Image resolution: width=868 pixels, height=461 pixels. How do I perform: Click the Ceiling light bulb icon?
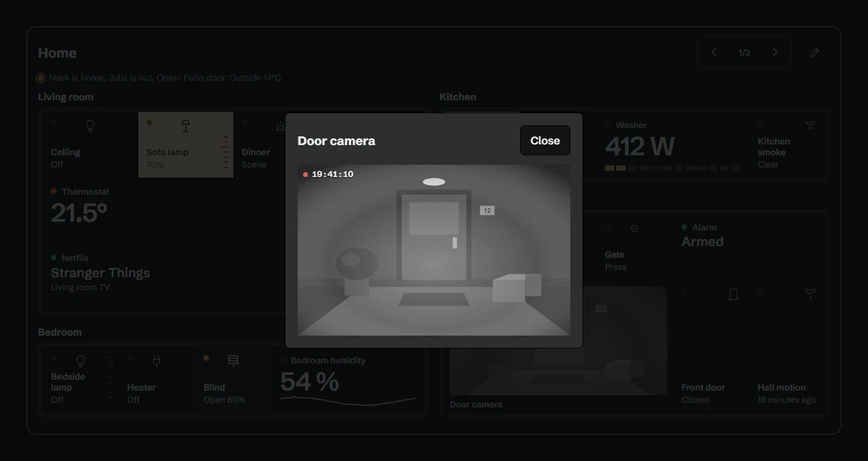pyautogui.click(x=90, y=126)
